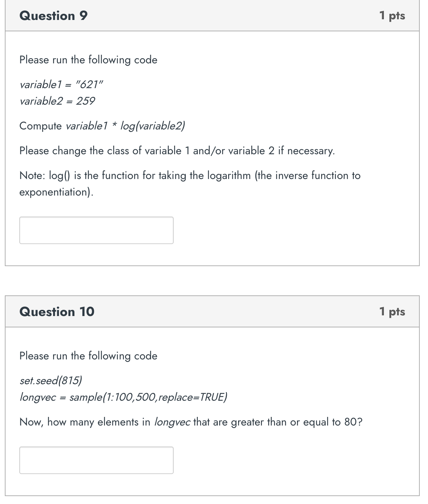The width and height of the screenshot is (428, 504).
Task: Select the code line variable2 = 259
Action: 57,101
